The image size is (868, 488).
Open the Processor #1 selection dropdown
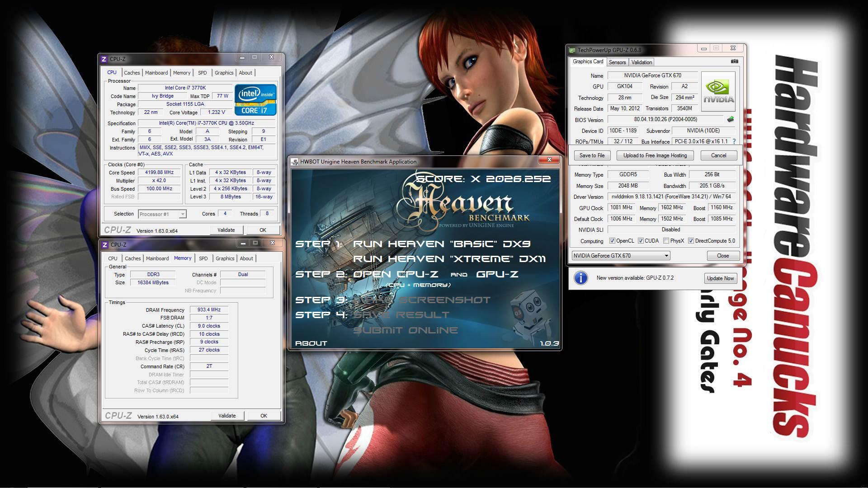coord(162,214)
